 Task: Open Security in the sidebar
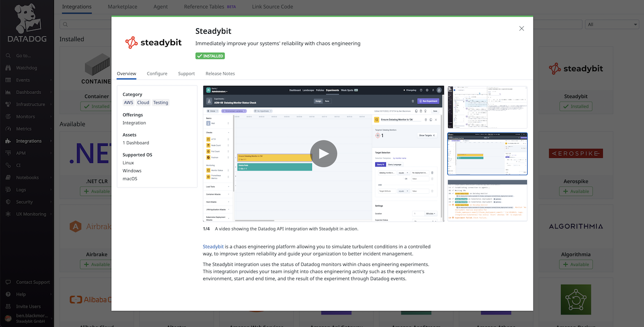(x=24, y=202)
